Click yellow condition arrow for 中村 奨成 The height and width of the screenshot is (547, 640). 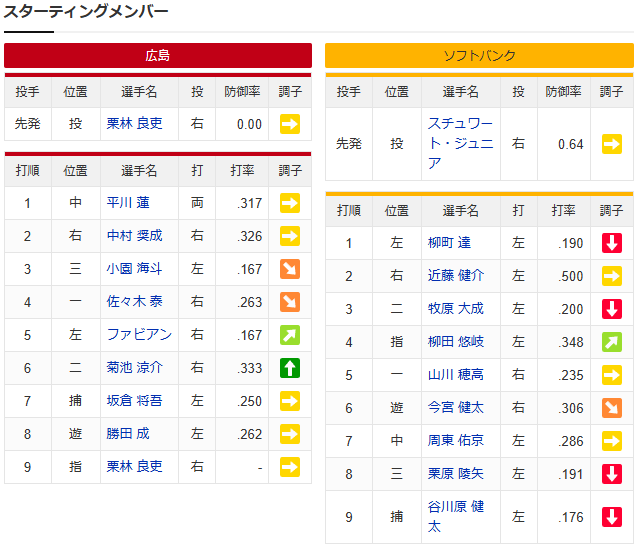290,236
